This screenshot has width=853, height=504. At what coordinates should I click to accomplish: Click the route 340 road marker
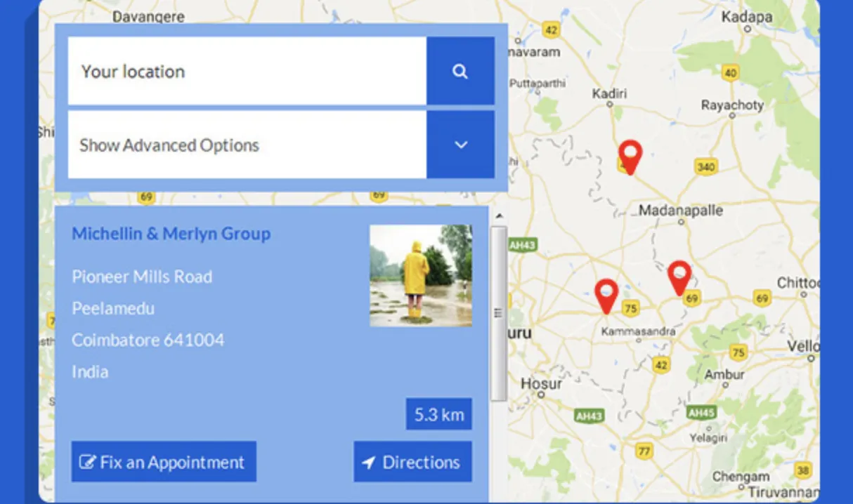click(705, 166)
